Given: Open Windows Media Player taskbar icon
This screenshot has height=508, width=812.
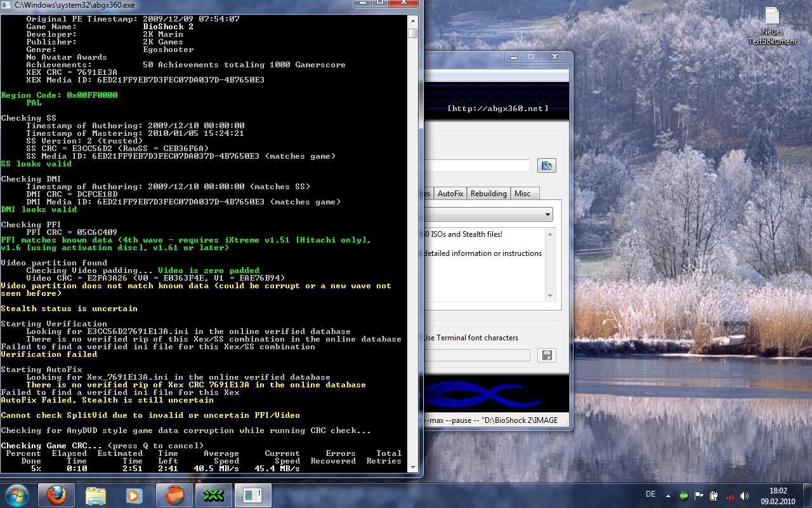Looking at the screenshot, I should click(134, 495).
